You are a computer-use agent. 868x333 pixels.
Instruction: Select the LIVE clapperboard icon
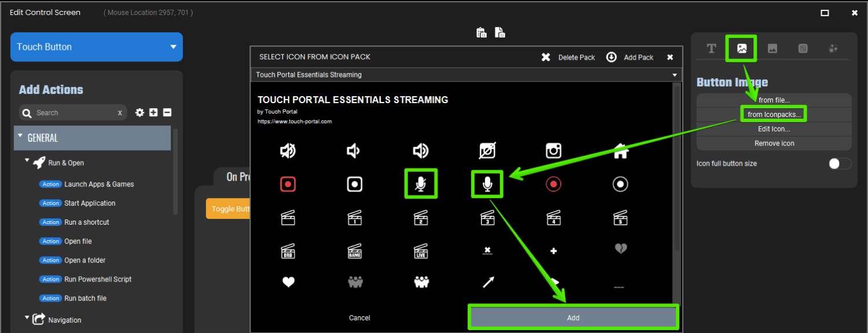[x=421, y=251]
